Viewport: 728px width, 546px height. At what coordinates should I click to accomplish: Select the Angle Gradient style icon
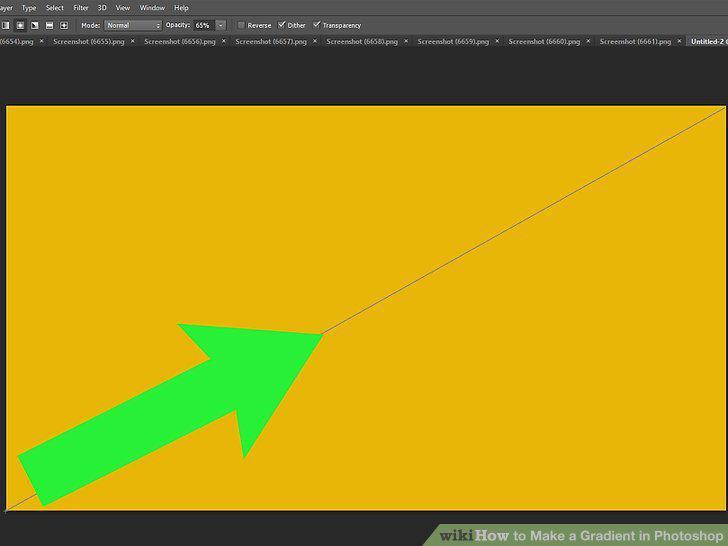pos(34,26)
